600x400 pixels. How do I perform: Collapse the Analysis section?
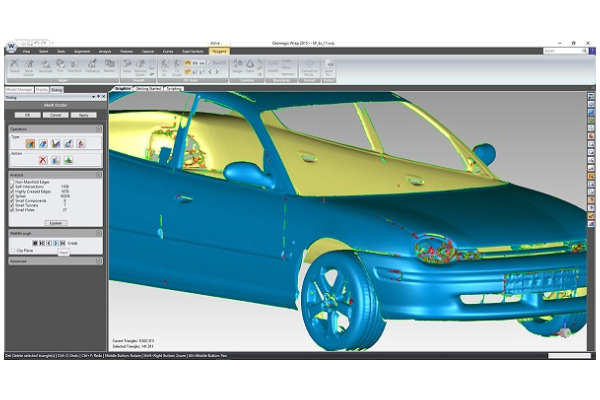[x=99, y=175]
